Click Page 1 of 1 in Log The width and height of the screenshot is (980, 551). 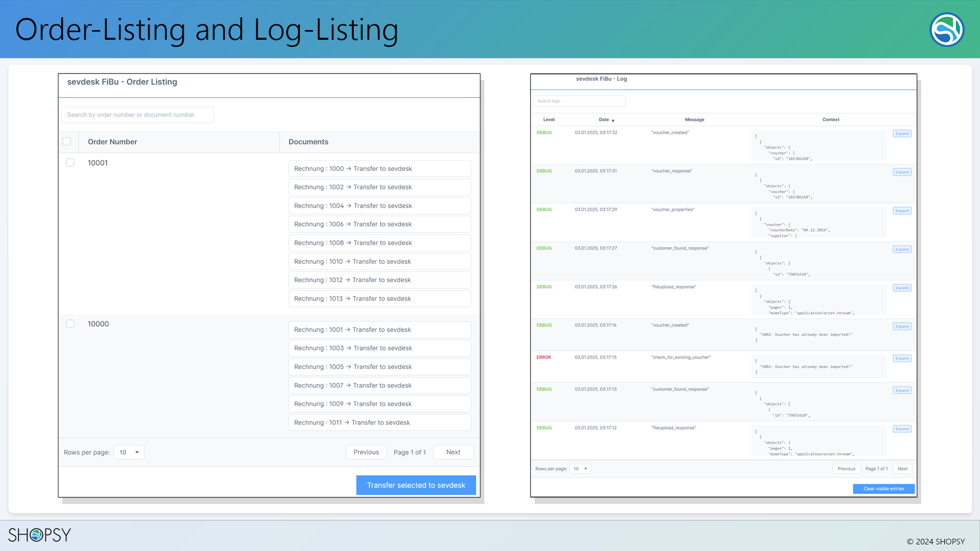pos(876,468)
